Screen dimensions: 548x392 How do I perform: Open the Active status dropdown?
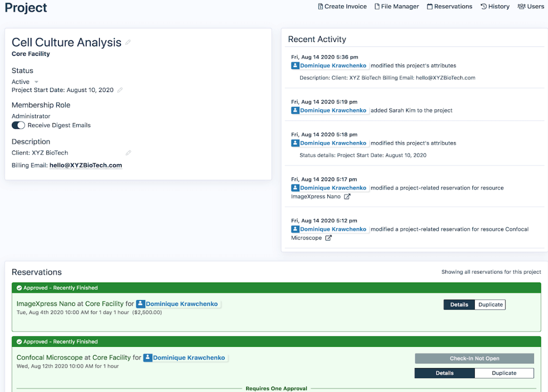[x=36, y=82]
